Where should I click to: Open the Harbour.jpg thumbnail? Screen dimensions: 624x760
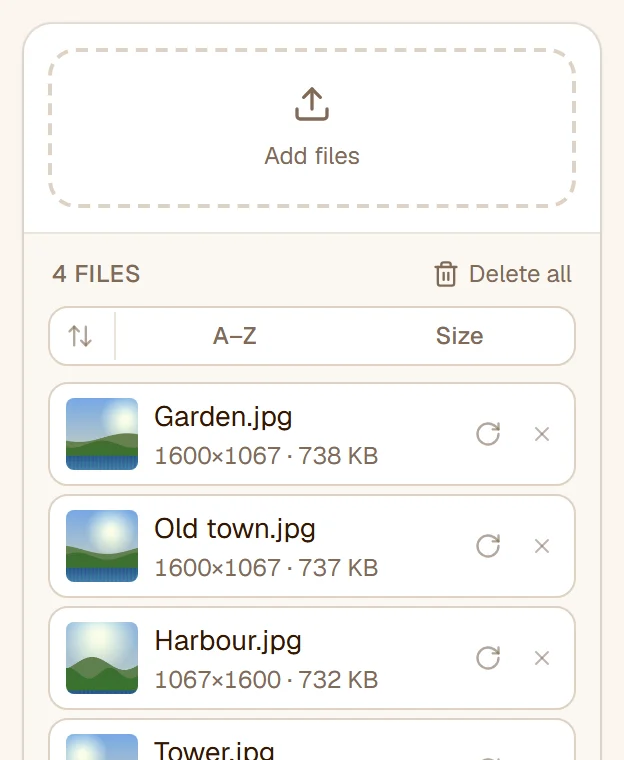point(102,658)
